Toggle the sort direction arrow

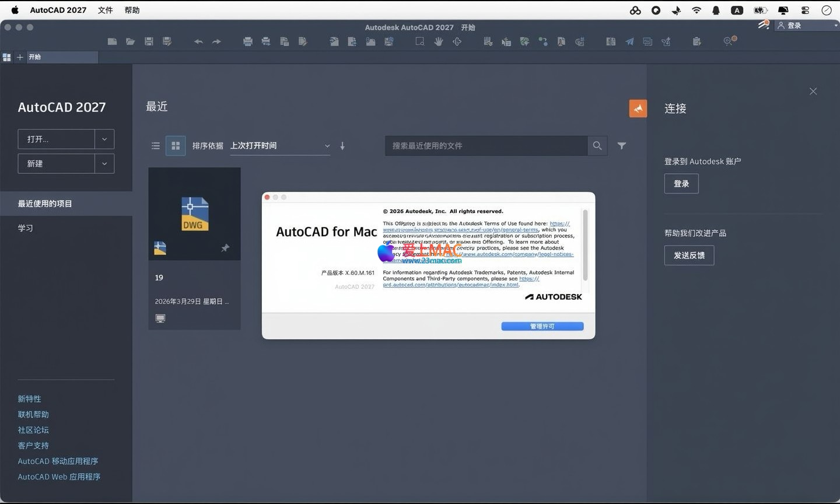point(342,146)
